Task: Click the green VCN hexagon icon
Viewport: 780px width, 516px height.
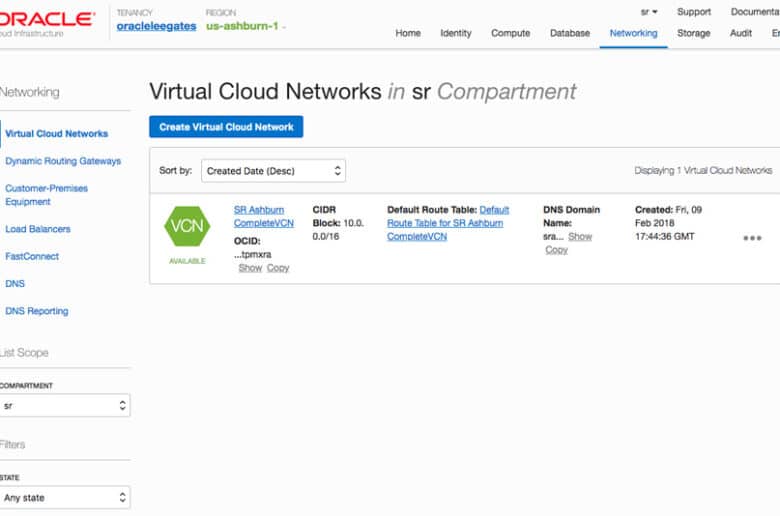Action: (x=187, y=226)
